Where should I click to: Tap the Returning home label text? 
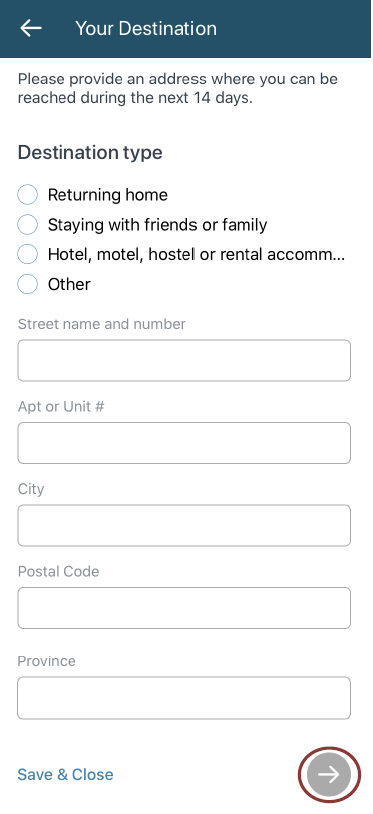click(108, 195)
